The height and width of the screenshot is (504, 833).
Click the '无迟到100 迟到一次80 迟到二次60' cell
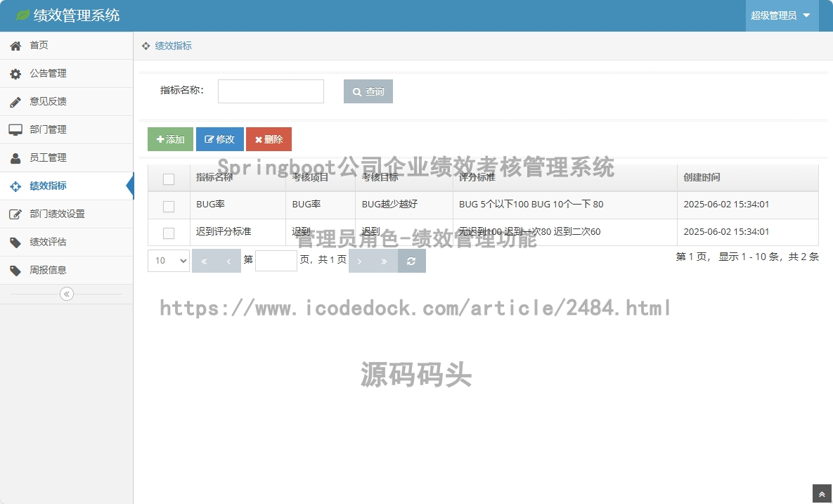(565, 232)
